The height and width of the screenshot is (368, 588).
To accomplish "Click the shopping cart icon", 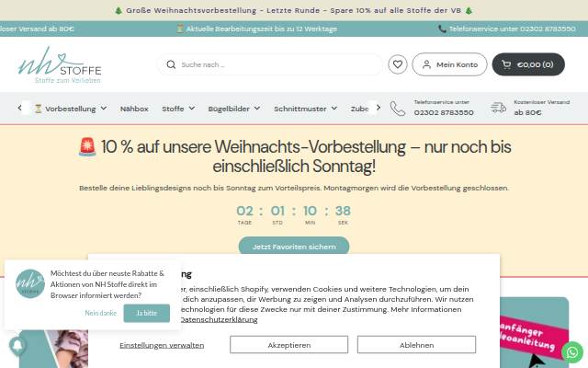I will (x=506, y=64).
